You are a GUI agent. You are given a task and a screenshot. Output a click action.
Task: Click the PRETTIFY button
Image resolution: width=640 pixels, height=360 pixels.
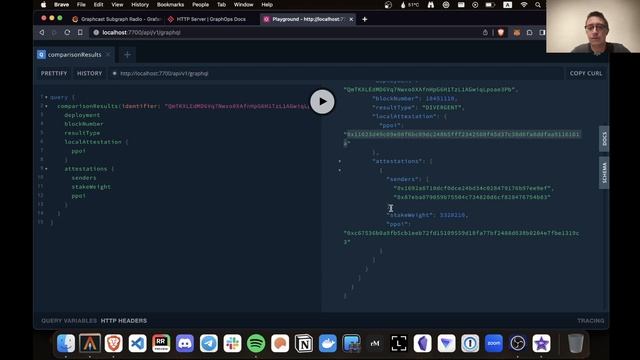tap(54, 73)
